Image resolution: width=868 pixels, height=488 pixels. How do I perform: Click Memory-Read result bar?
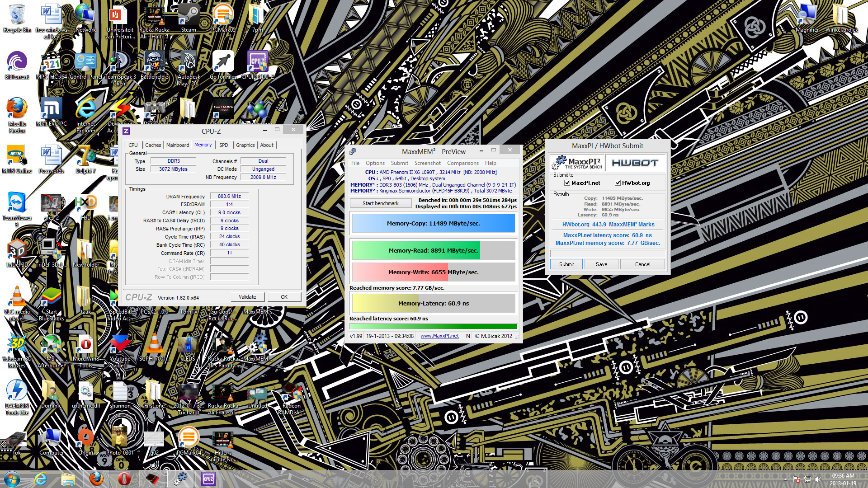pyautogui.click(x=433, y=250)
